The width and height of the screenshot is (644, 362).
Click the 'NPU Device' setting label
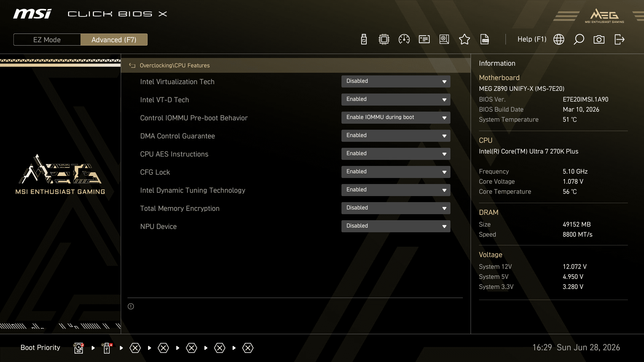click(x=158, y=227)
